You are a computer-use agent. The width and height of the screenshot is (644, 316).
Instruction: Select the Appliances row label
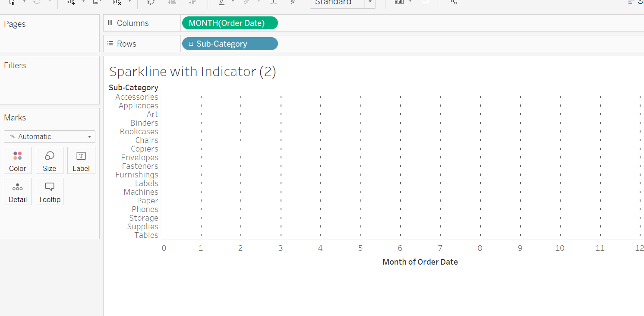click(x=139, y=106)
